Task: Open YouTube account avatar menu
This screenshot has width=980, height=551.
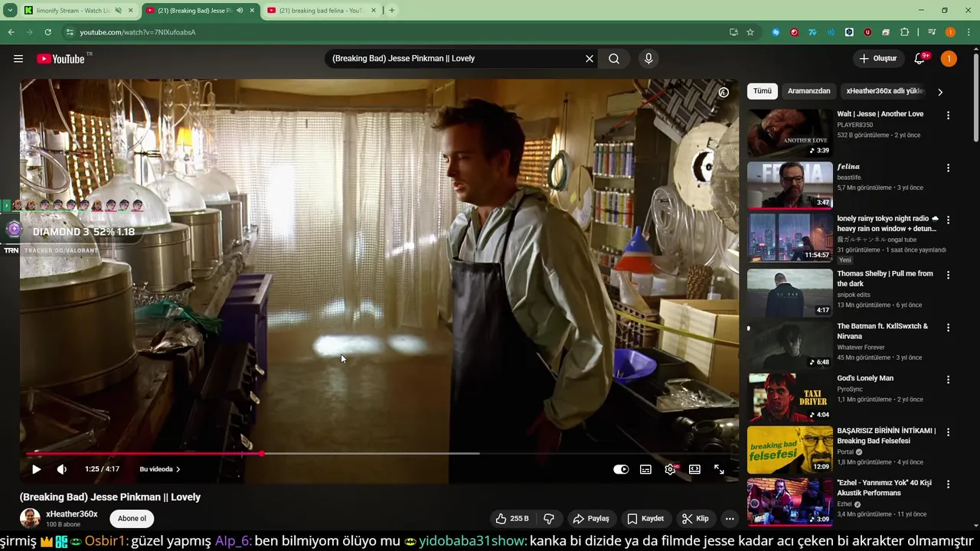Action: point(949,59)
